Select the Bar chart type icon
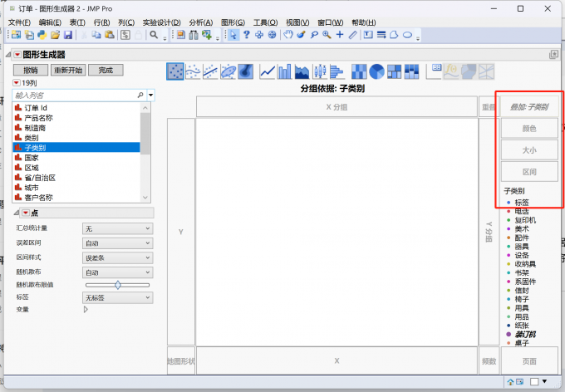The width and height of the screenshot is (565, 392). (x=285, y=72)
